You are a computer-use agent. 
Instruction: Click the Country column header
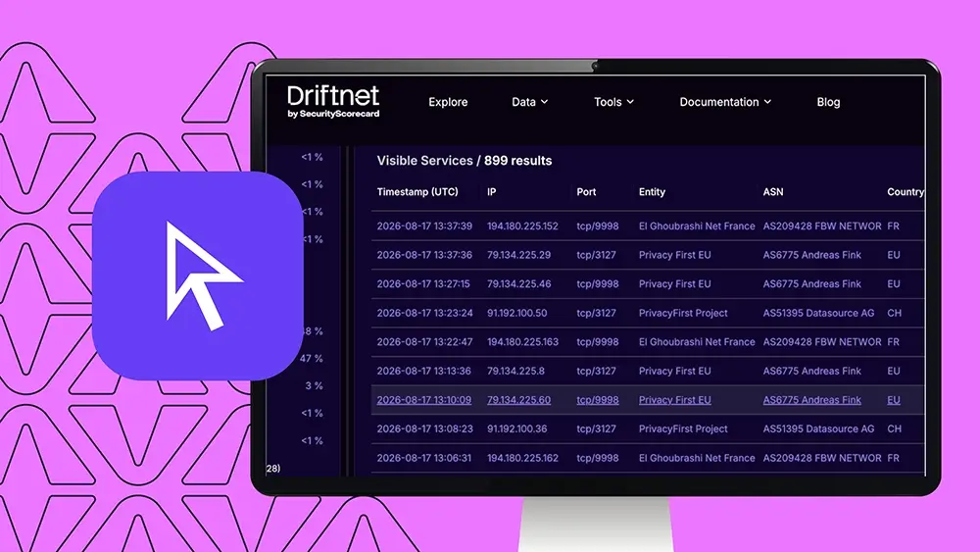coord(905,192)
